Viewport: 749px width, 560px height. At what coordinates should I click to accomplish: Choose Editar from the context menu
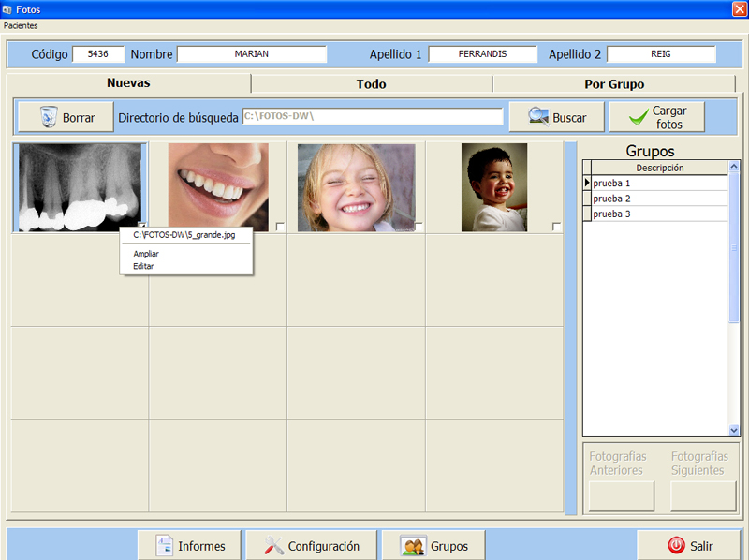(143, 266)
